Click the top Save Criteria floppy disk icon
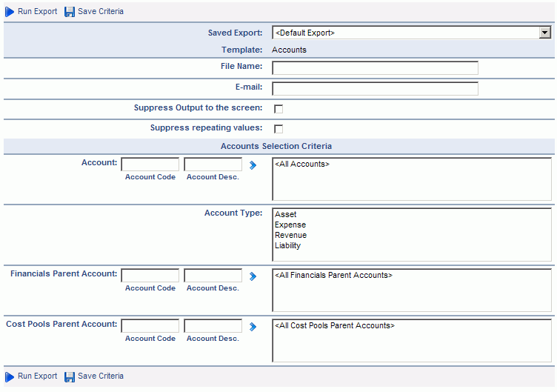The width and height of the screenshot is (557, 392). (70, 12)
